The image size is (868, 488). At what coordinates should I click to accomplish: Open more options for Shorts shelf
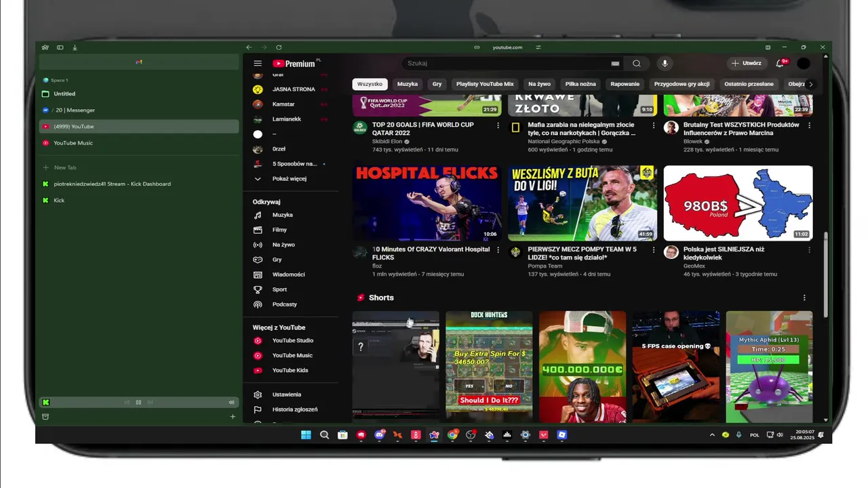click(804, 298)
